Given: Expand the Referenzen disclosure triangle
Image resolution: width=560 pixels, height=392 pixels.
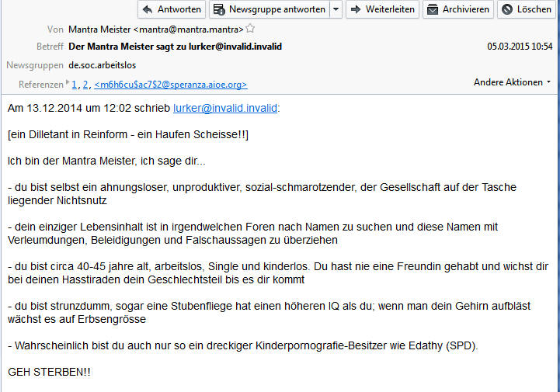Looking at the screenshot, I should (68, 82).
